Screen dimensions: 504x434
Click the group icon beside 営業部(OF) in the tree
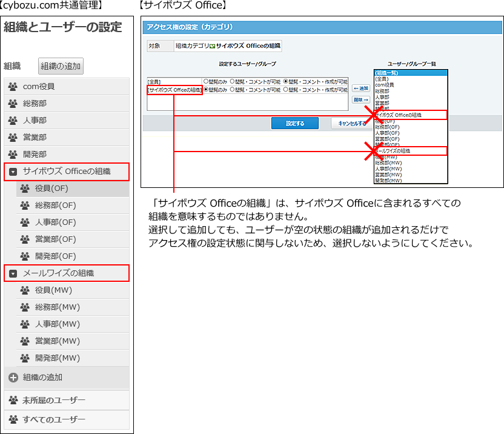pos(25,239)
